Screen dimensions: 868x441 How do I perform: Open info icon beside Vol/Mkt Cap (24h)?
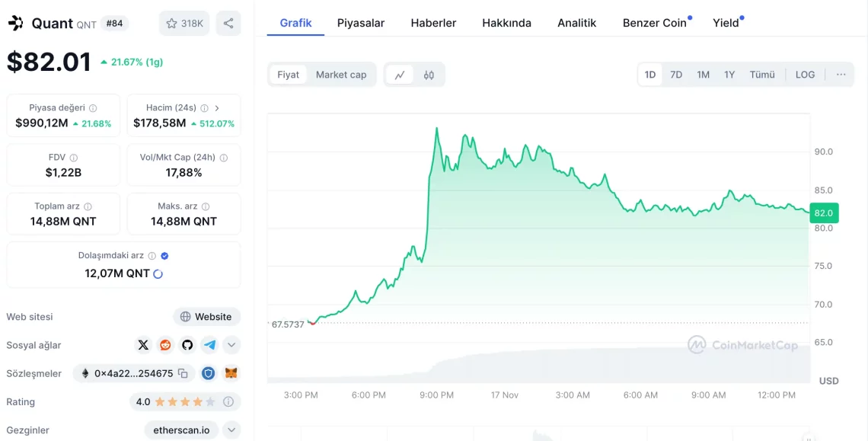coord(224,158)
